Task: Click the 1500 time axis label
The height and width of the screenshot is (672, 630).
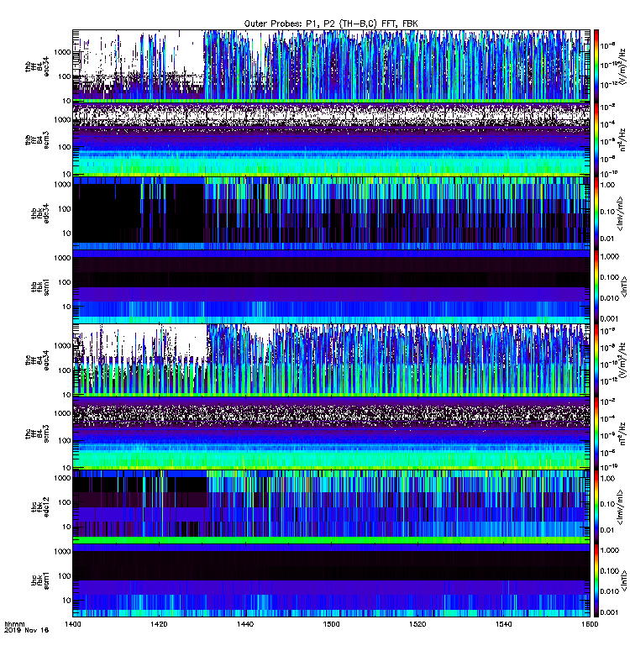Action: point(331,624)
